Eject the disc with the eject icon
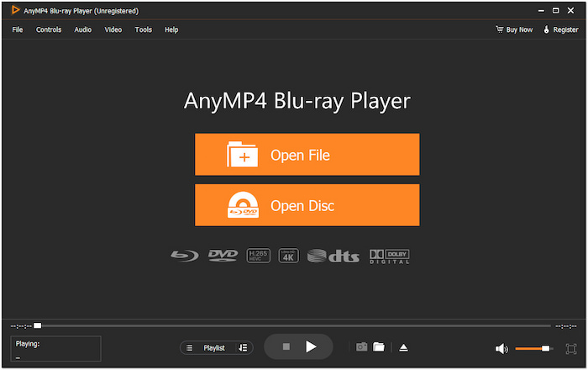 [x=403, y=348]
